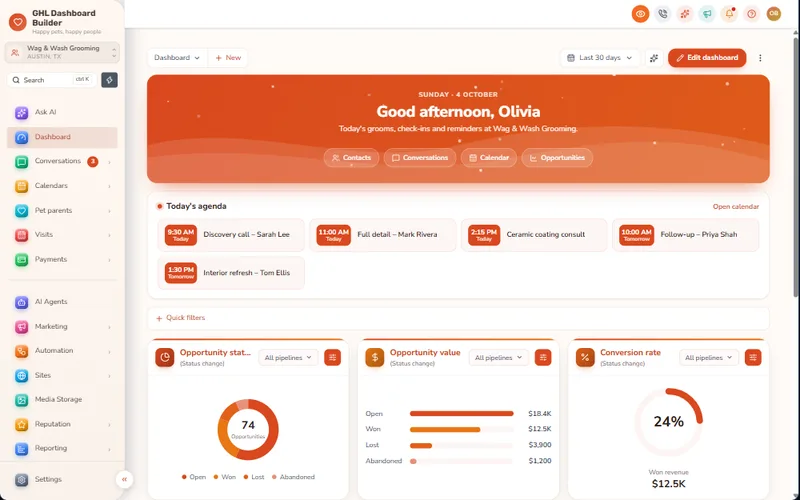Click the help question mark icon
The image size is (800, 500).
(752, 14)
